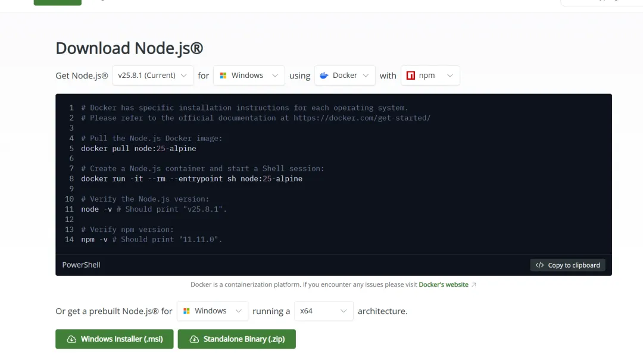
Task: Open the Docker install method dropdown
Action: tap(345, 76)
